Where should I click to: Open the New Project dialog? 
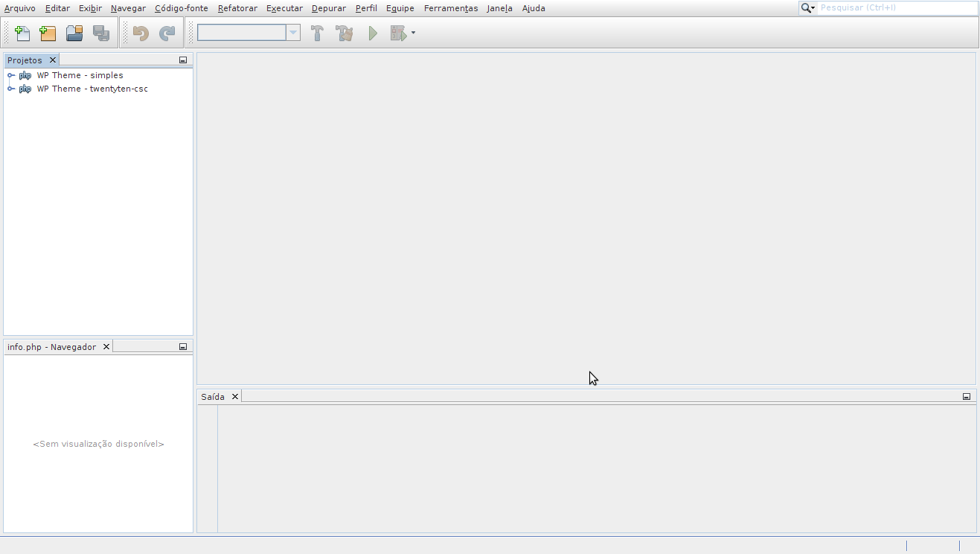point(47,33)
